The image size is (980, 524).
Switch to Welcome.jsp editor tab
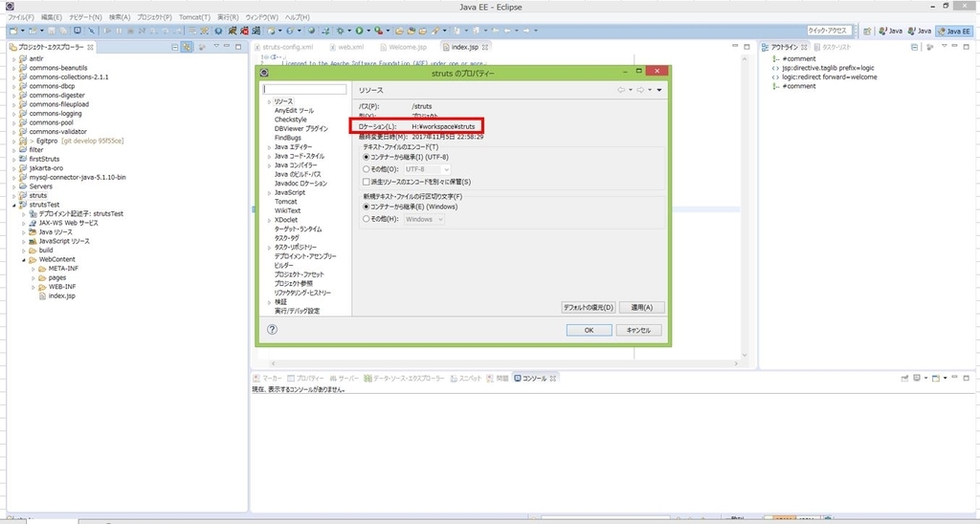[x=403, y=47]
